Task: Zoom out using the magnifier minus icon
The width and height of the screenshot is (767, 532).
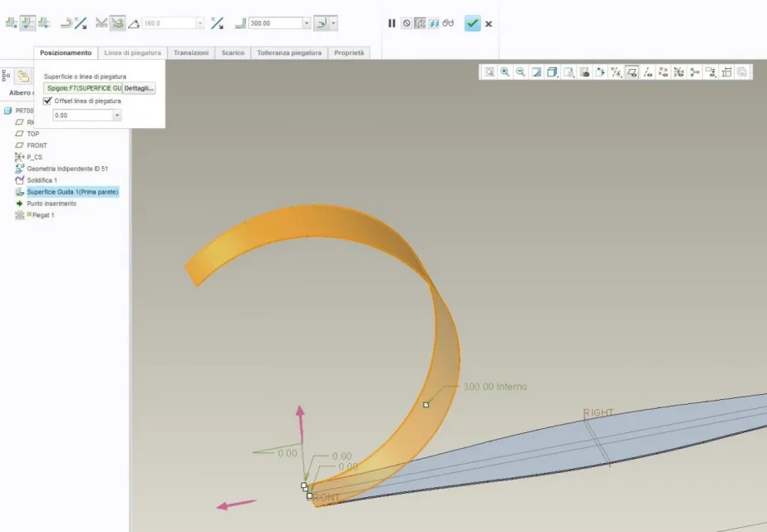Action: tap(520, 72)
